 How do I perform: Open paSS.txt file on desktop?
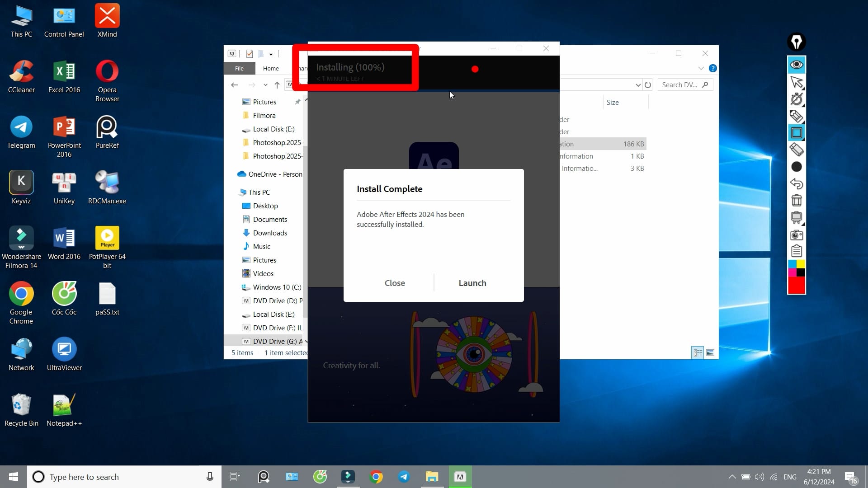(x=107, y=299)
